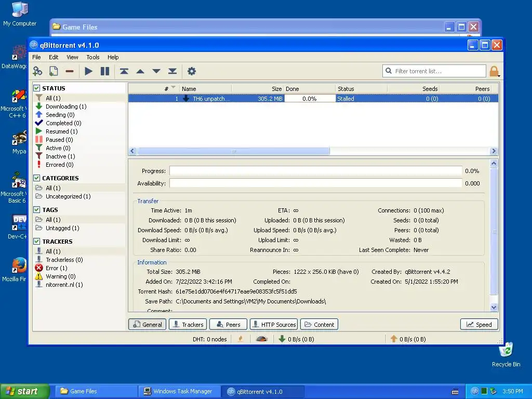Select the Completed (0) status filter
The height and width of the screenshot is (399, 532).
63,123
